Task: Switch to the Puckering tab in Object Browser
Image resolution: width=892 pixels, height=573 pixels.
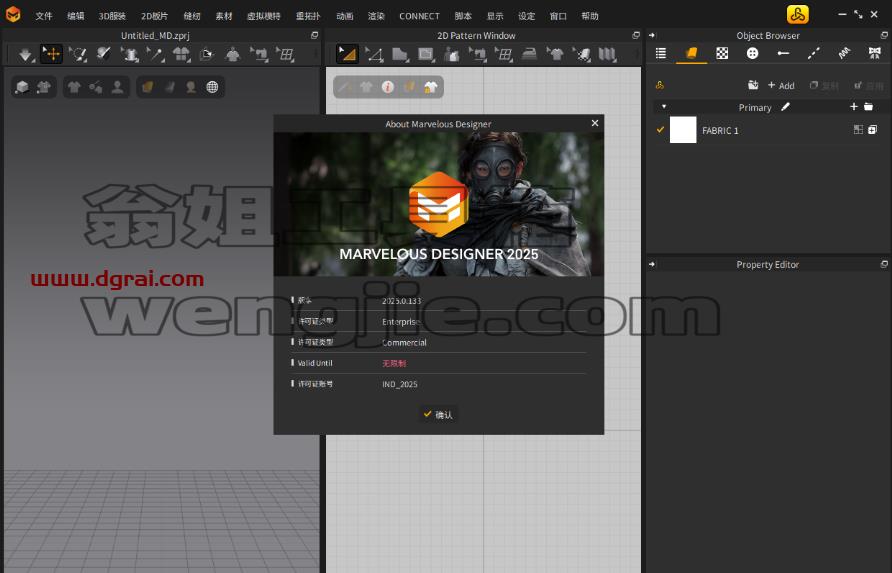Action: point(844,53)
